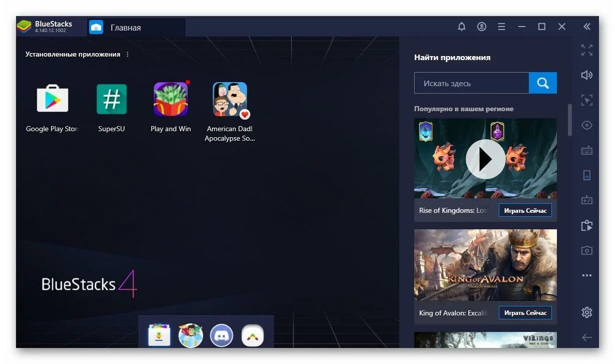This screenshot has height=364, width=615.
Task: Launch the SuperSU app
Action: 112,99
